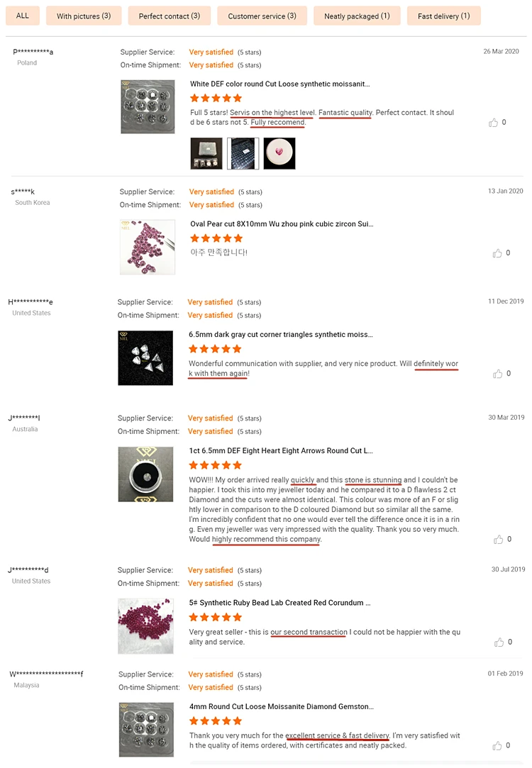
Task: Open the White DEF round cut moissanite product link
Action: (280, 84)
